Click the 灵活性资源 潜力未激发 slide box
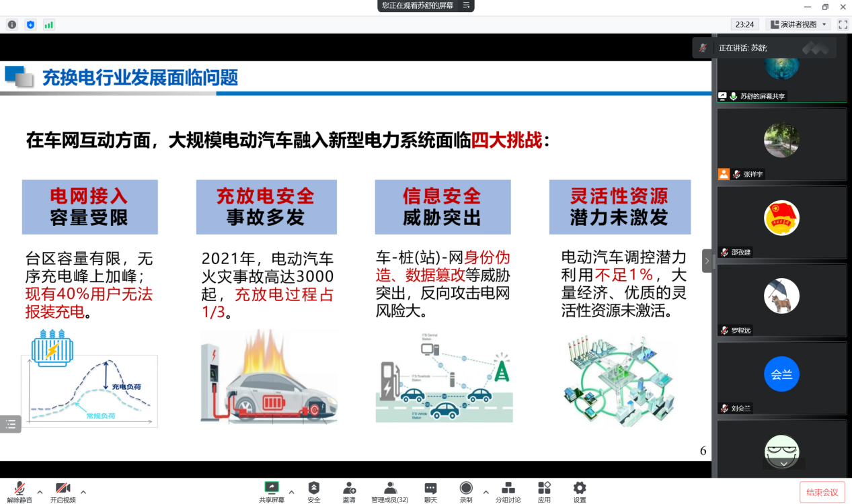This screenshot has height=504, width=852. click(620, 207)
